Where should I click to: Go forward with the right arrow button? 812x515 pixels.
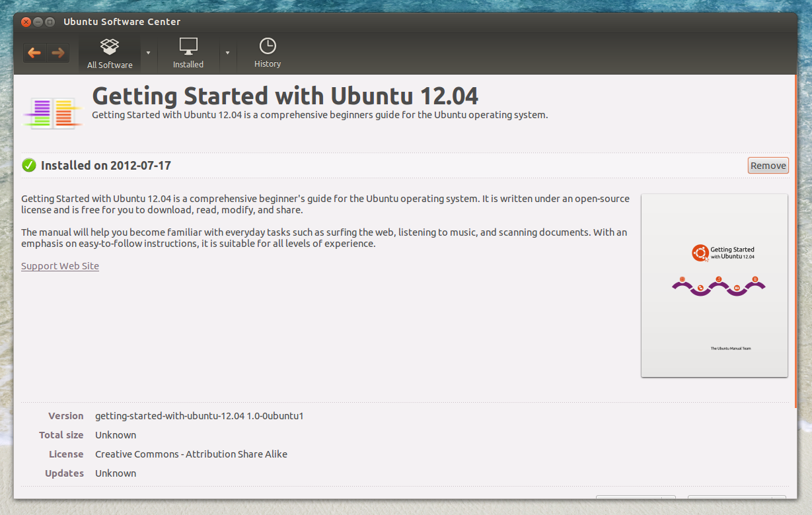click(x=58, y=53)
